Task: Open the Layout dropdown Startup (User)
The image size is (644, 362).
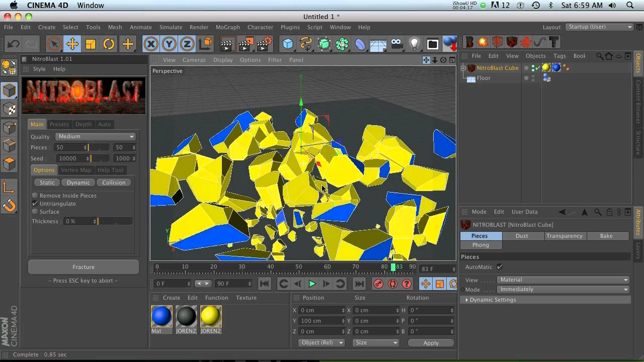Action: 600,27
